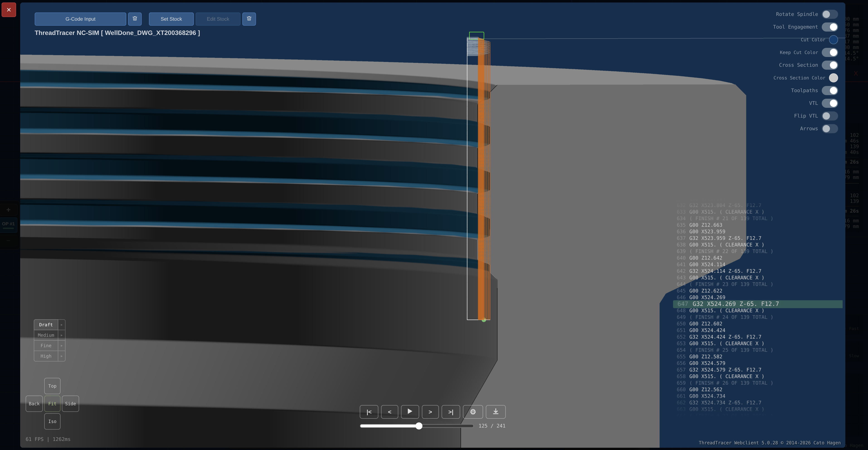The width and height of the screenshot is (868, 450).
Task: Switch to the Iso view
Action: [52, 421]
